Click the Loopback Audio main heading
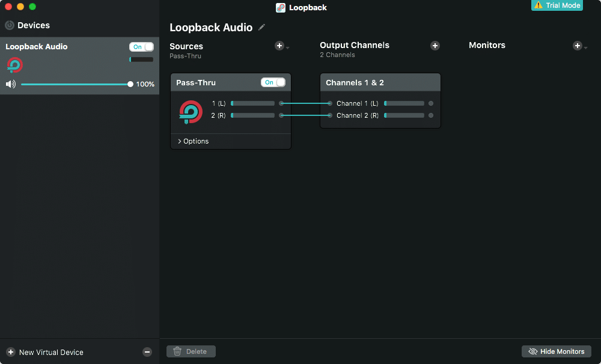 tap(211, 28)
